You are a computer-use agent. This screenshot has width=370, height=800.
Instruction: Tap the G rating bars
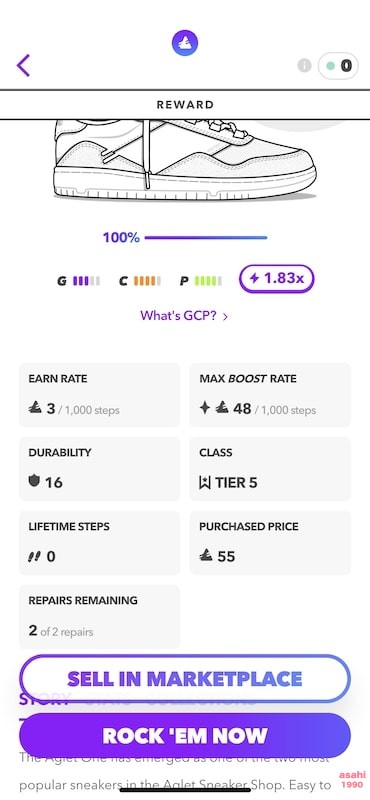click(86, 281)
